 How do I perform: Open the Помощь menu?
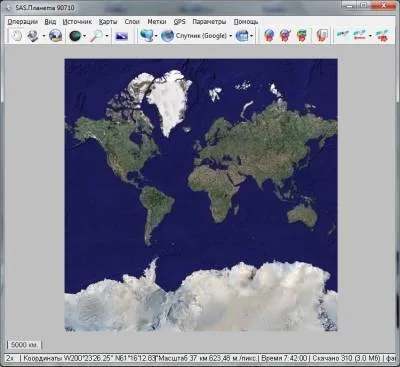pyautogui.click(x=246, y=22)
